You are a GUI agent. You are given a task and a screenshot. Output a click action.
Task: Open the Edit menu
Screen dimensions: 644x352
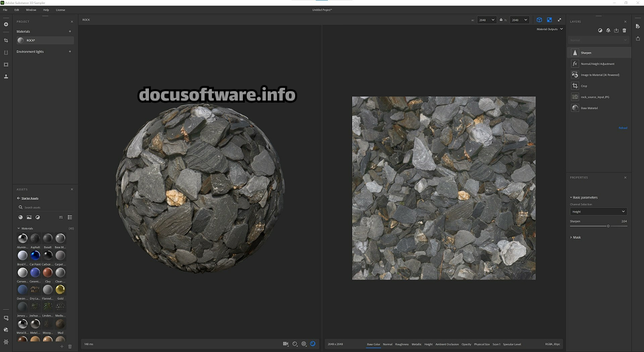click(17, 10)
